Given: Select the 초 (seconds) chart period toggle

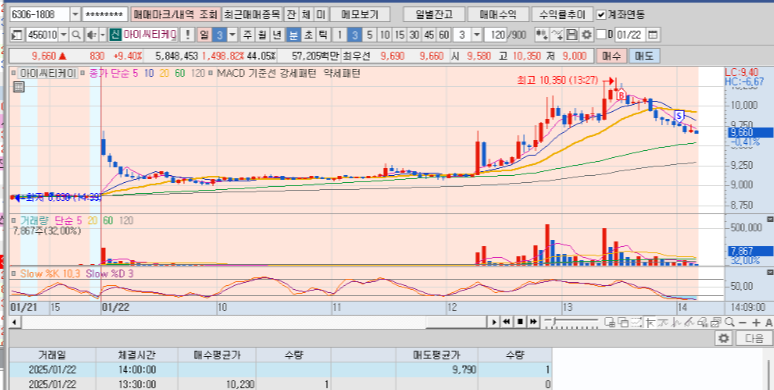Looking at the screenshot, I should [x=308, y=35].
